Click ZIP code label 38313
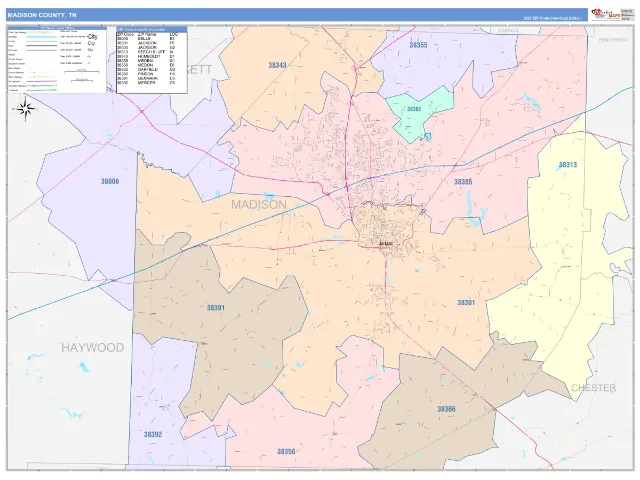 point(568,165)
